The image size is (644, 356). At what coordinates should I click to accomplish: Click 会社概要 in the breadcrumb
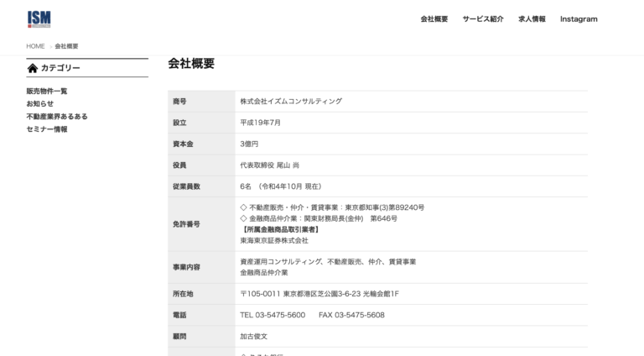[x=66, y=46]
